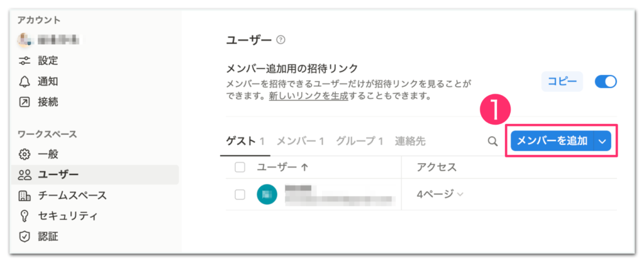Click the 新しいリンクを生成 link
Screen dimensions: 644x267
click(308, 97)
